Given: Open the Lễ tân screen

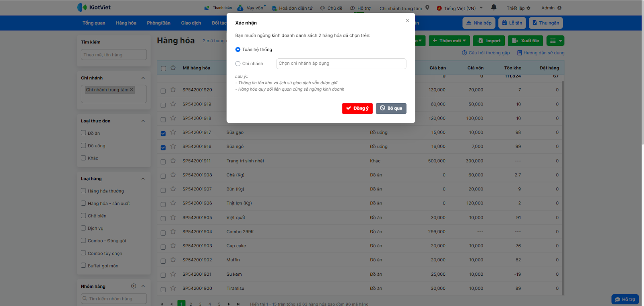Looking at the screenshot, I should pos(512,23).
